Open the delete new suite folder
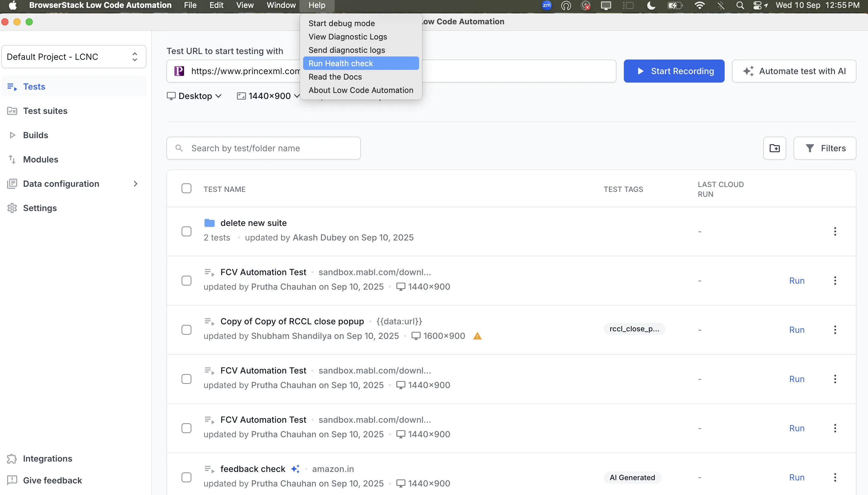868x495 pixels. [x=253, y=223]
